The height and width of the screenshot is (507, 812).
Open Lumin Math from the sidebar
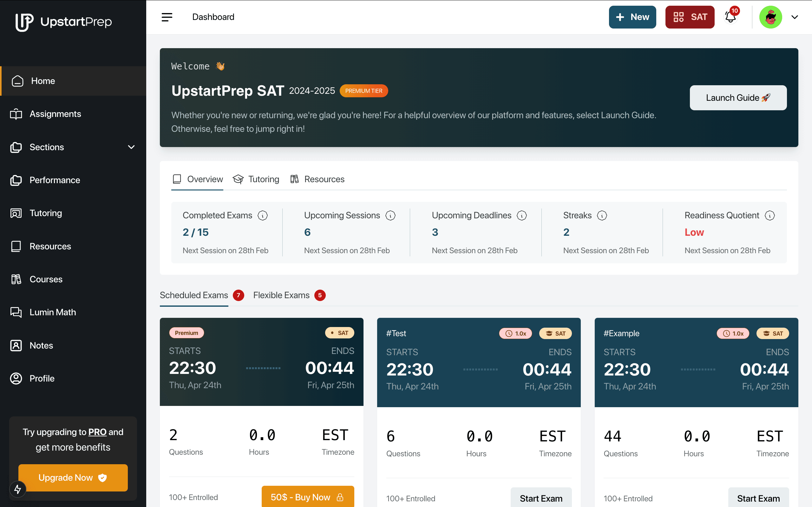[53, 312]
